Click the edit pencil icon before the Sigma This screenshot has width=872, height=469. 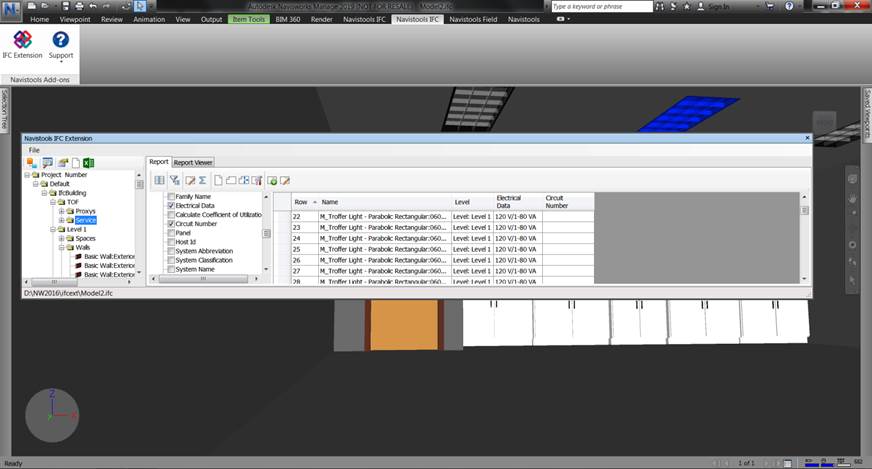point(190,180)
